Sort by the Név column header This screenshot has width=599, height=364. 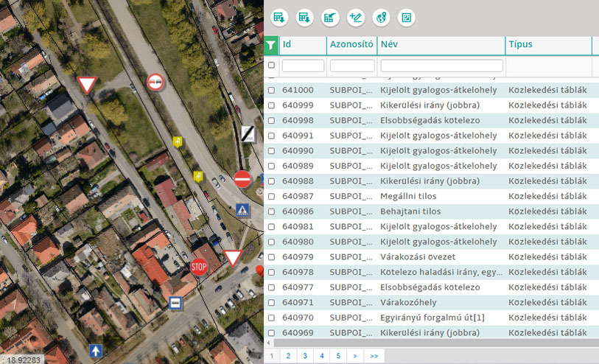click(441, 45)
